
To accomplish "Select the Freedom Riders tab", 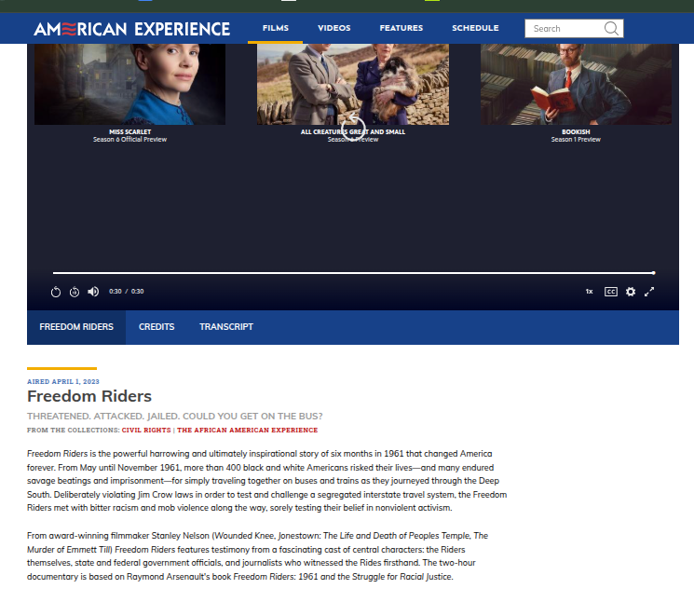I will [x=76, y=327].
